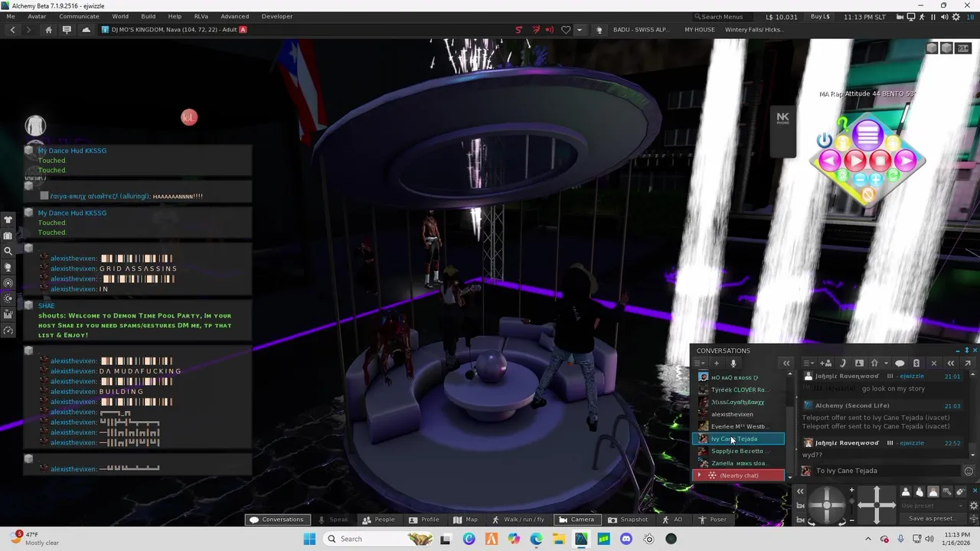Add location to favorites heart icon
The image size is (980, 551).
point(566,30)
